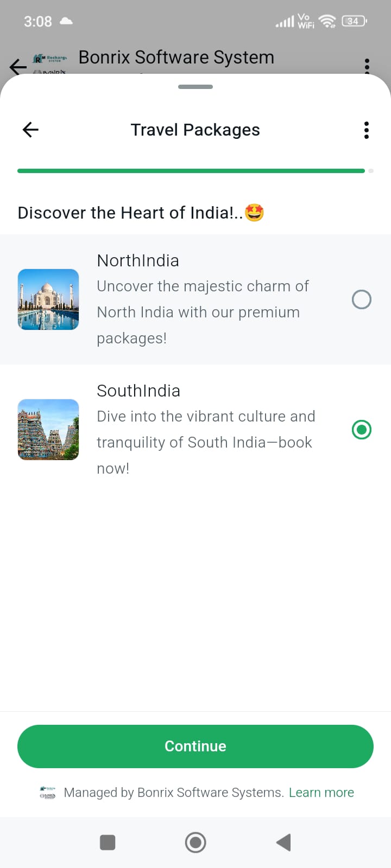Tap the Bonrix Software System chat title

[176, 58]
